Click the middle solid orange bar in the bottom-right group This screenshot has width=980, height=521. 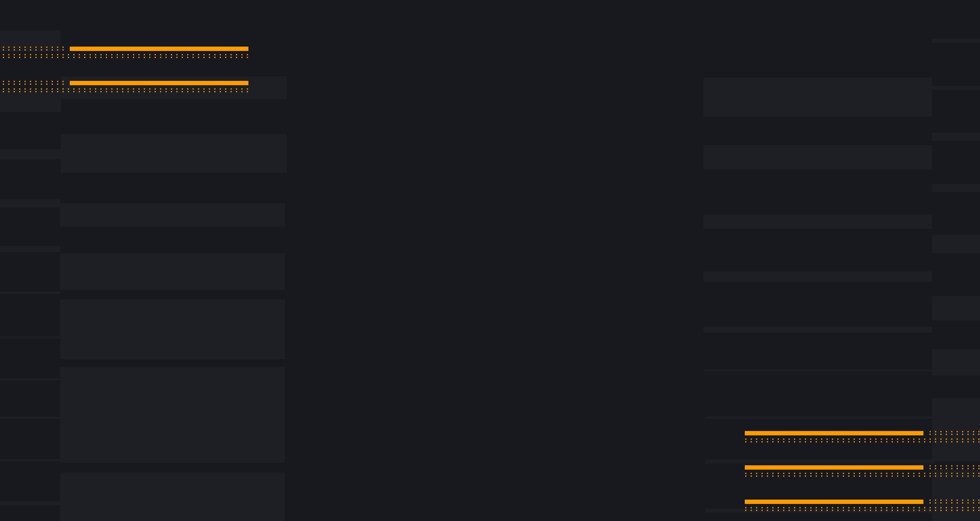click(x=834, y=467)
